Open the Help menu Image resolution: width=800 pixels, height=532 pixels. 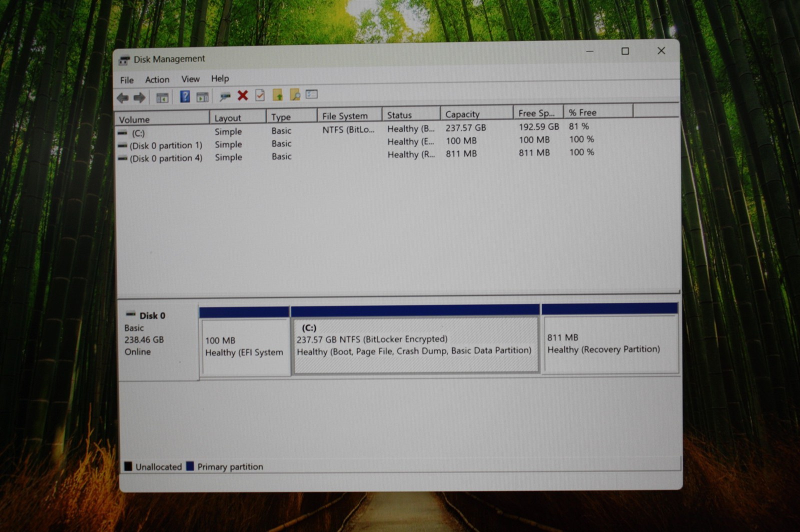pos(220,78)
